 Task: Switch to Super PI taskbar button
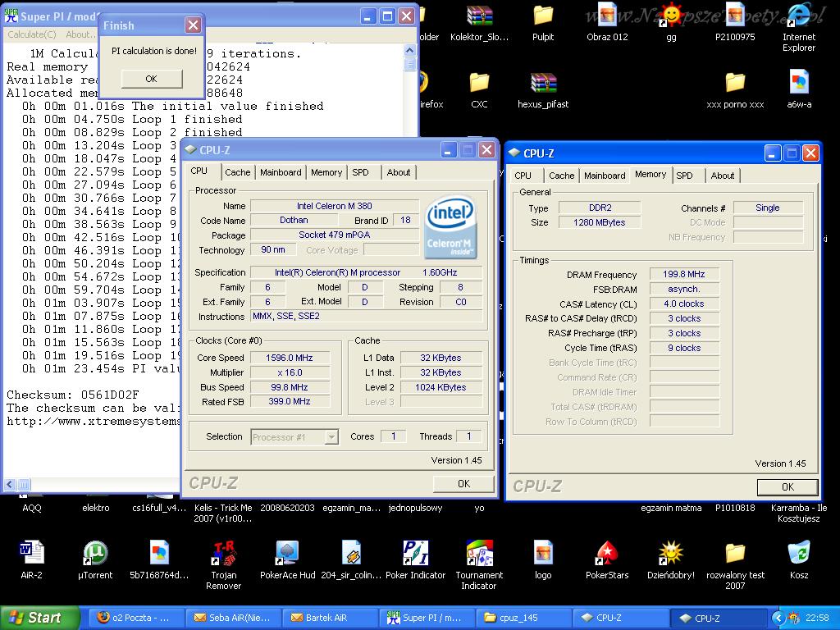427,618
